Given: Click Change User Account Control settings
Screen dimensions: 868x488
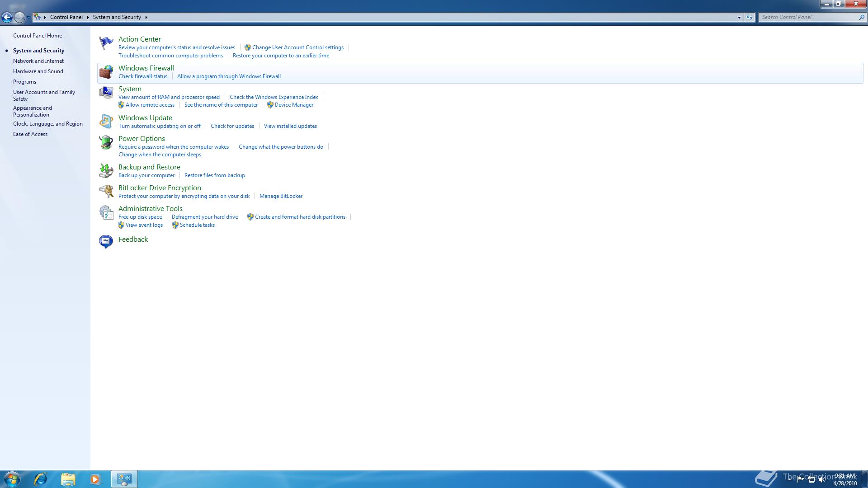Looking at the screenshot, I should (298, 47).
